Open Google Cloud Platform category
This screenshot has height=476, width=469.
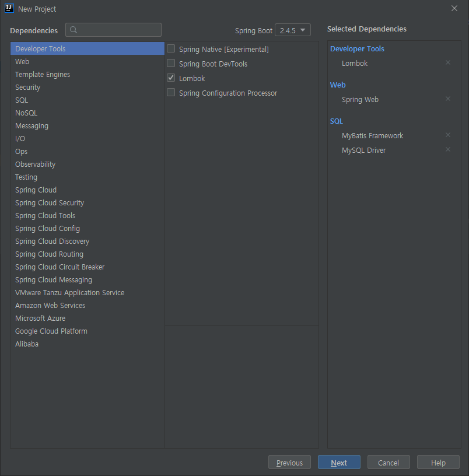click(x=87, y=331)
